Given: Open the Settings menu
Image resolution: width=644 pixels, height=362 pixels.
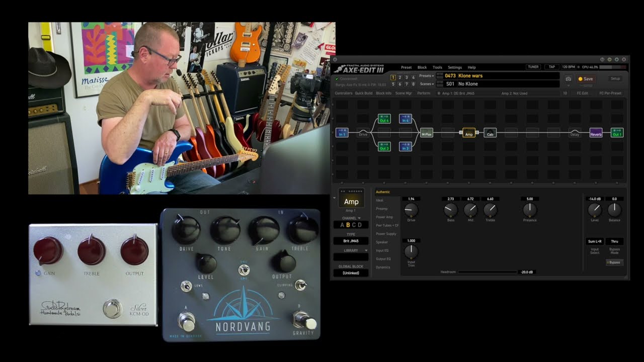Looking at the screenshot, I should click(454, 67).
